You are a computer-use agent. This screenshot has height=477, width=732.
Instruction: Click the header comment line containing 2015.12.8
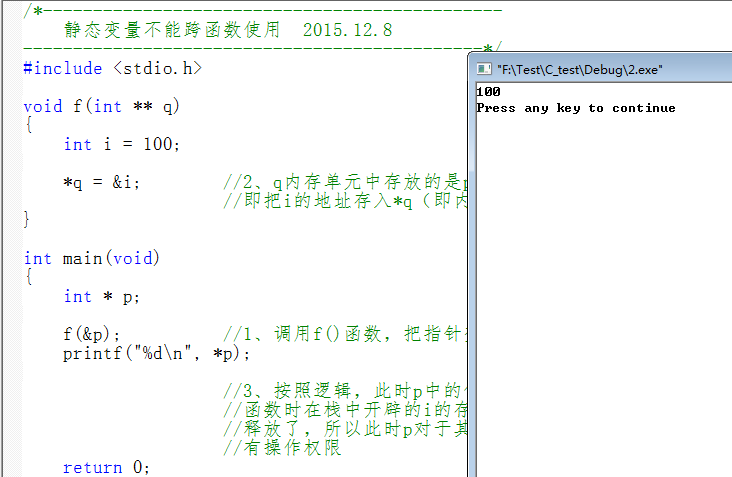click(x=228, y=30)
